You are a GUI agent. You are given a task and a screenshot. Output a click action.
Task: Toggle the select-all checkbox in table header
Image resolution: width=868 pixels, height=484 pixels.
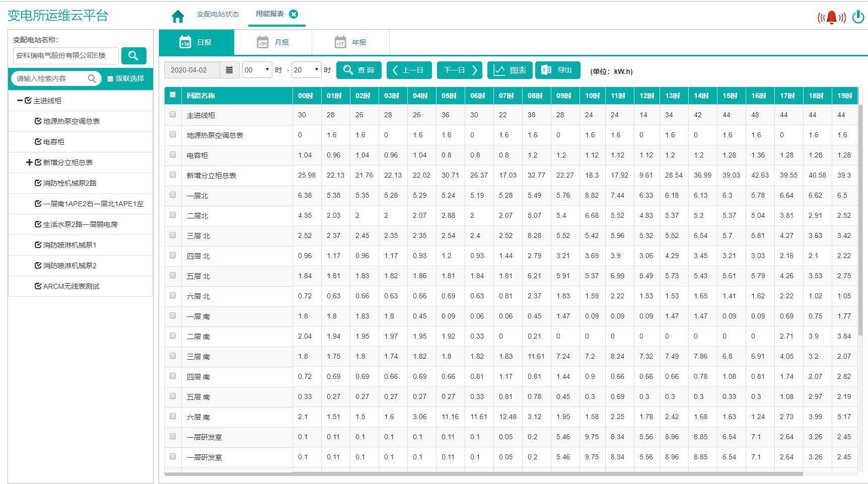(173, 95)
